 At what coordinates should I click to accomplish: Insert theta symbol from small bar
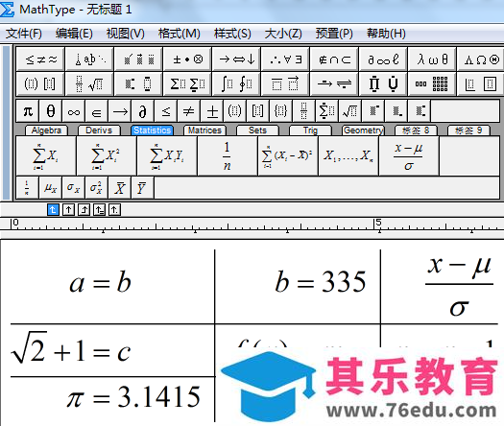[x=51, y=111]
